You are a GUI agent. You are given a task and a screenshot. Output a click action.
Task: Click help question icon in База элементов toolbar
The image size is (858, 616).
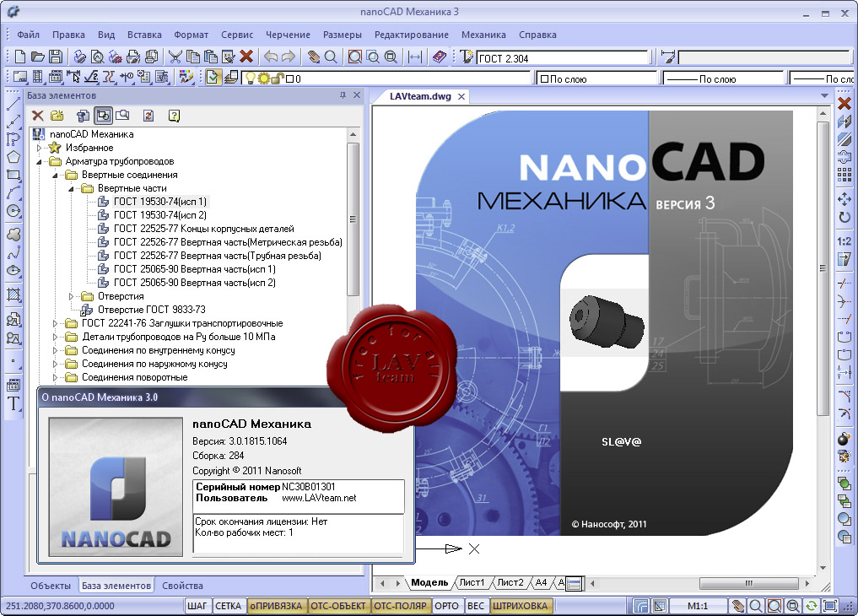click(174, 116)
